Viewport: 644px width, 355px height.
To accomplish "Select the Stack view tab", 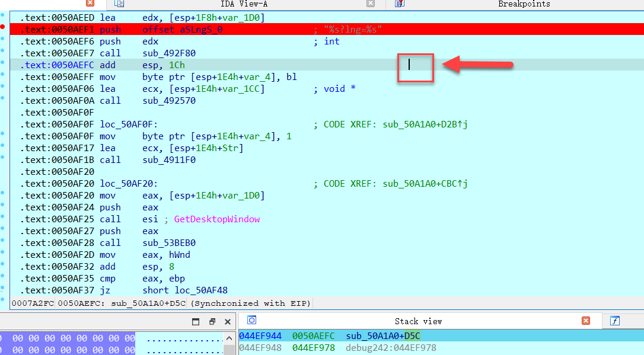I will (x=418, y=321).
